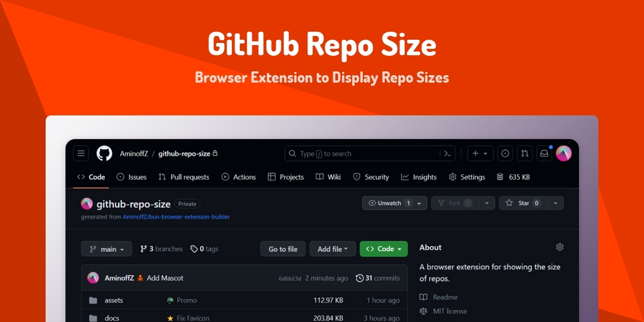Open the MIT license link

point(450,311)
